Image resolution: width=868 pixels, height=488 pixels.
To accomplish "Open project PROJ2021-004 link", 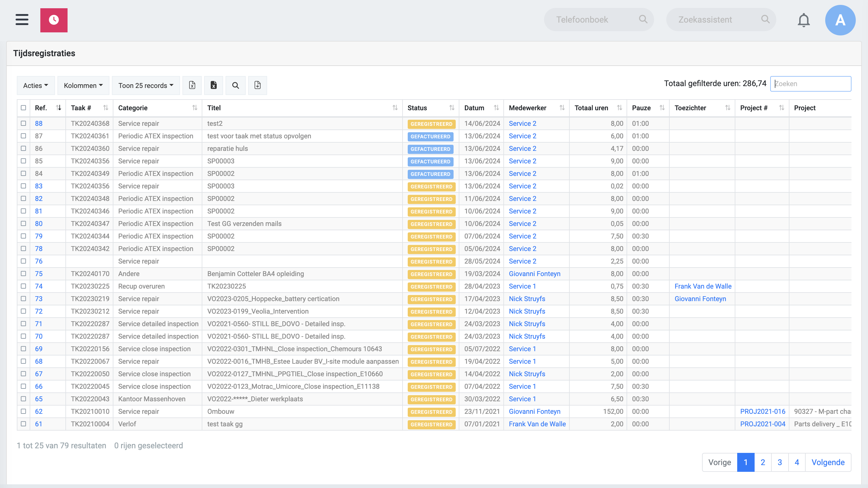I will coord(763,424).
